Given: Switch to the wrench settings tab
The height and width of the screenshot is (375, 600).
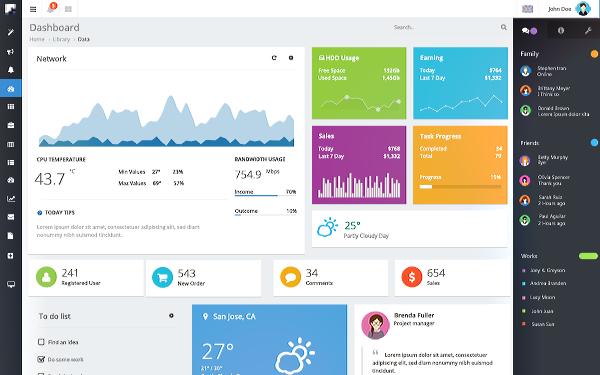Looking at the screenshot, I should coord(588,31).
